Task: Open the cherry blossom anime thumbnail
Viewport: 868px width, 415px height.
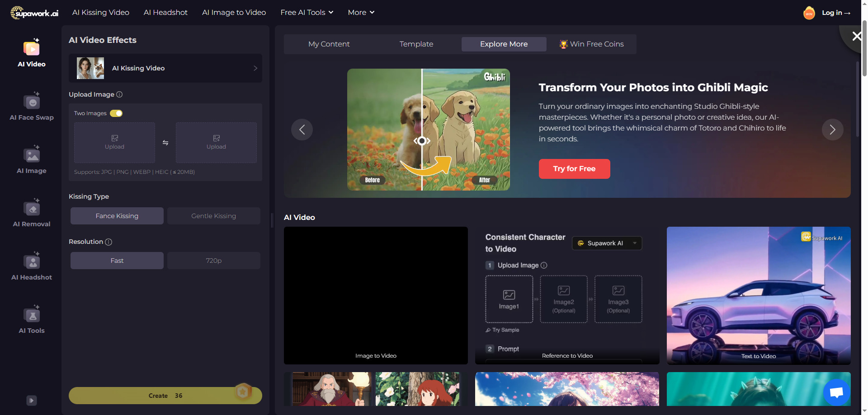Action: pyautogui.click(x=567, y=389)
